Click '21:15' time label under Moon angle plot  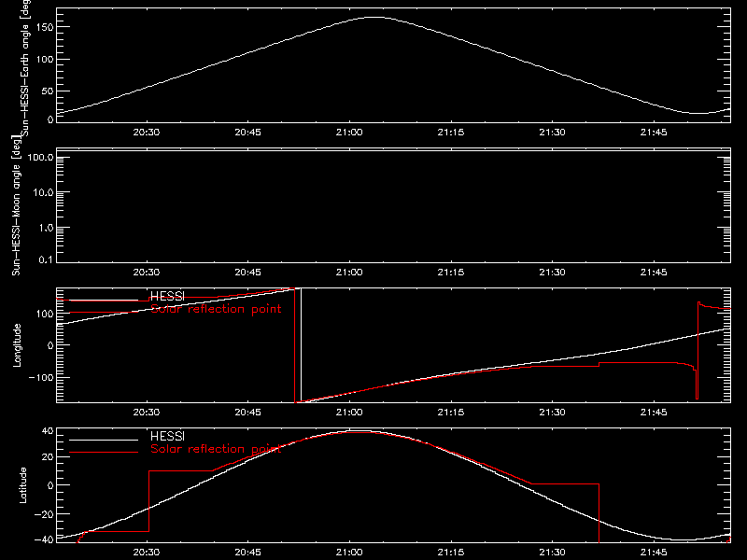[x=451, y=273]
